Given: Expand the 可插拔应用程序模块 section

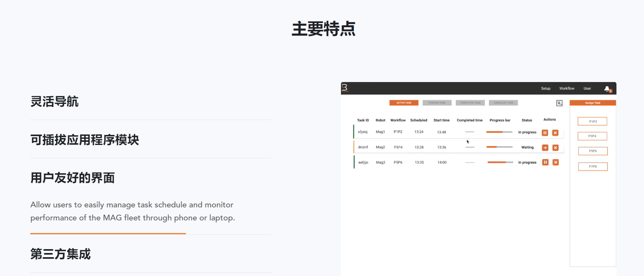Looking at the screenshot, I should [x=85, y=140].
